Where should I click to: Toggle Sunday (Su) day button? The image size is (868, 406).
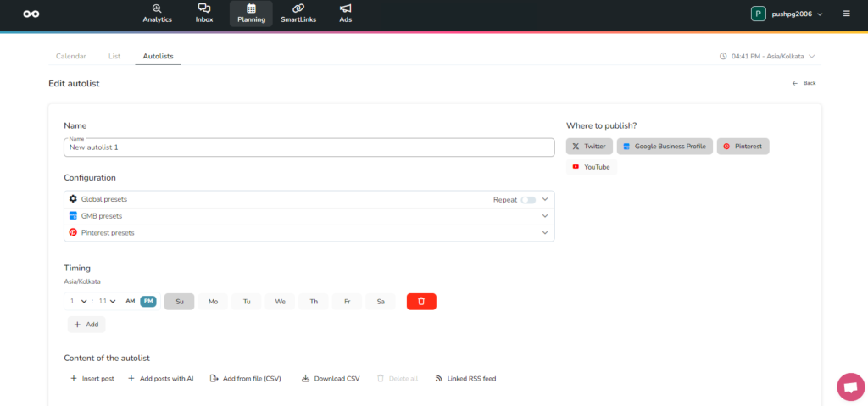(x=180, y=301)
